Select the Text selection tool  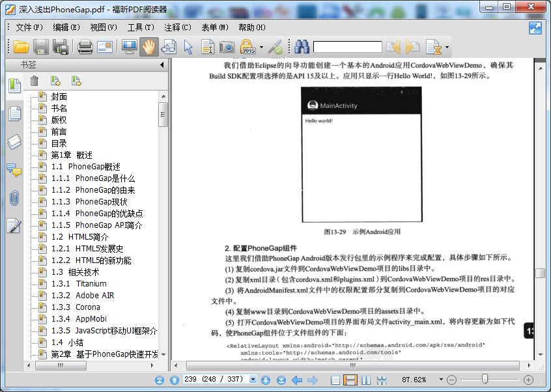208,47
